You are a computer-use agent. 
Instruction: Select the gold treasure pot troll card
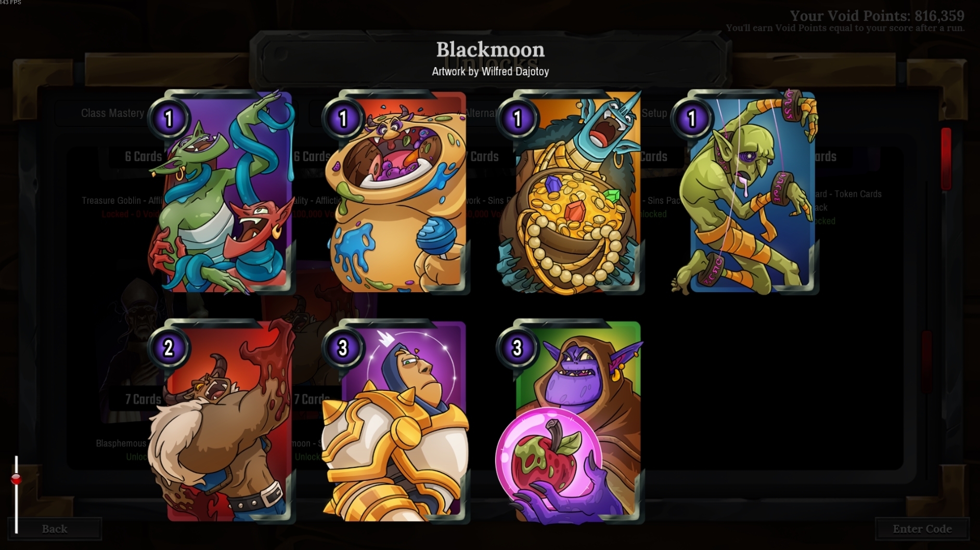tap(571, 192)
